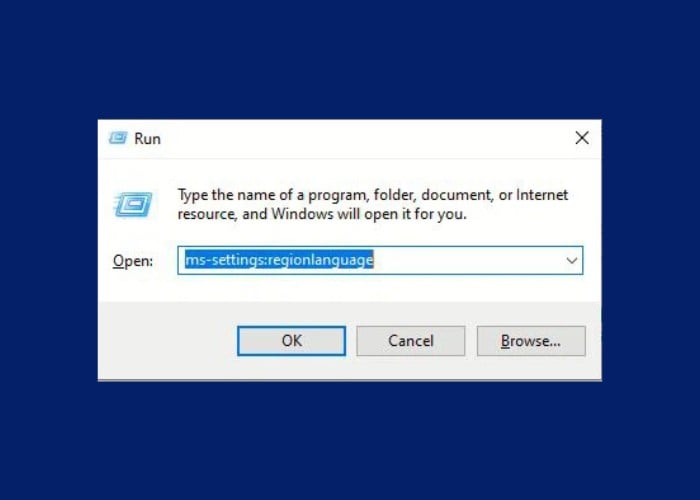Click the blue desktop left of the dialog

coord(48,250)
